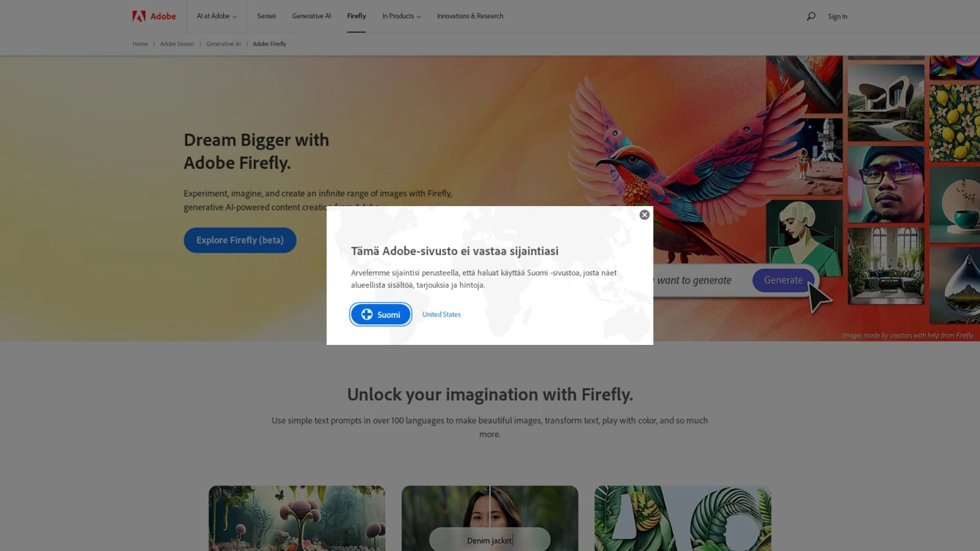Open Innovations & Research nav item
This screenshot has height=551, width=980.
click(x=470, y=16)
